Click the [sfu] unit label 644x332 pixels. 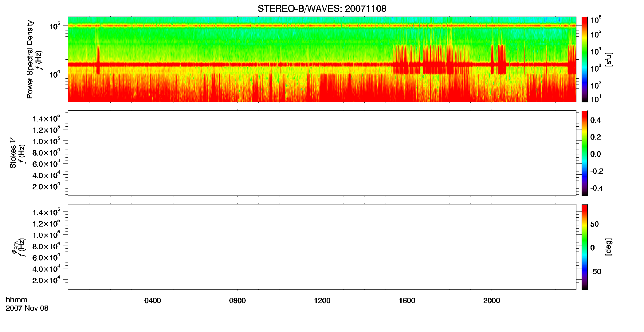click(x=608, y=59)
